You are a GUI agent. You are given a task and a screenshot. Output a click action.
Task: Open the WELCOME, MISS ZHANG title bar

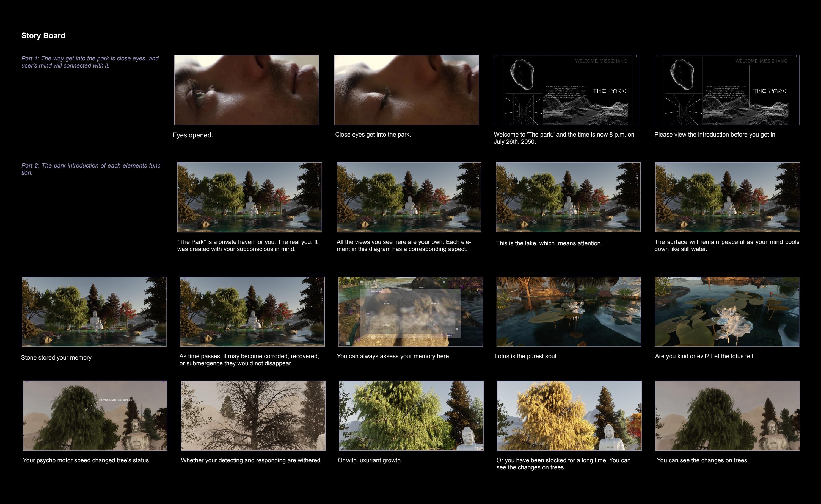click(601, 61)
